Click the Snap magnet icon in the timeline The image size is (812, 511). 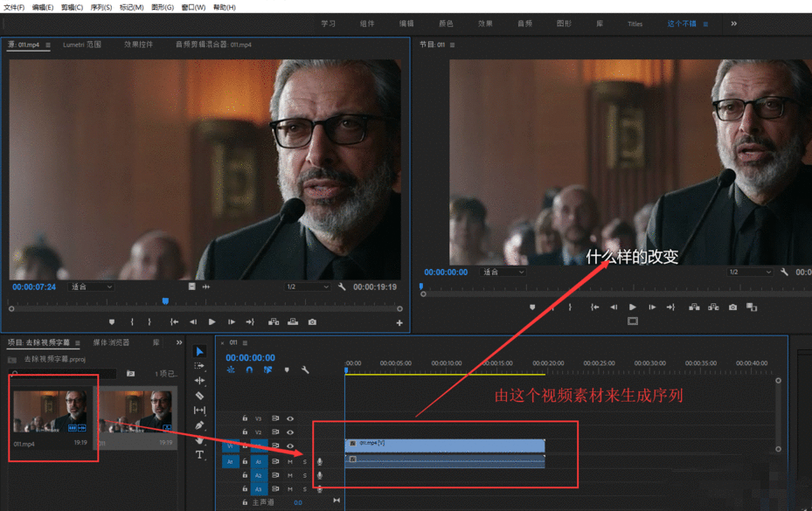[x=248, y=369]
